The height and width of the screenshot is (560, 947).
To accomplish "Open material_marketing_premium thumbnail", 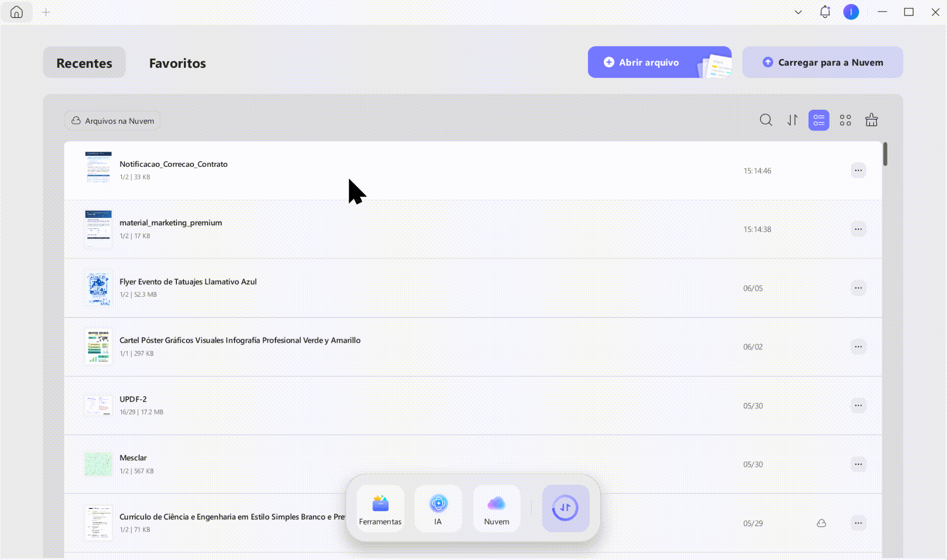I will click(x=99, y=228).
